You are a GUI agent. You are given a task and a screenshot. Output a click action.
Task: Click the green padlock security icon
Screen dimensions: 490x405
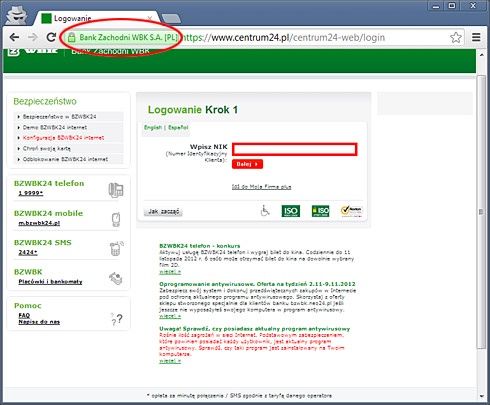(x=71, y=37)
